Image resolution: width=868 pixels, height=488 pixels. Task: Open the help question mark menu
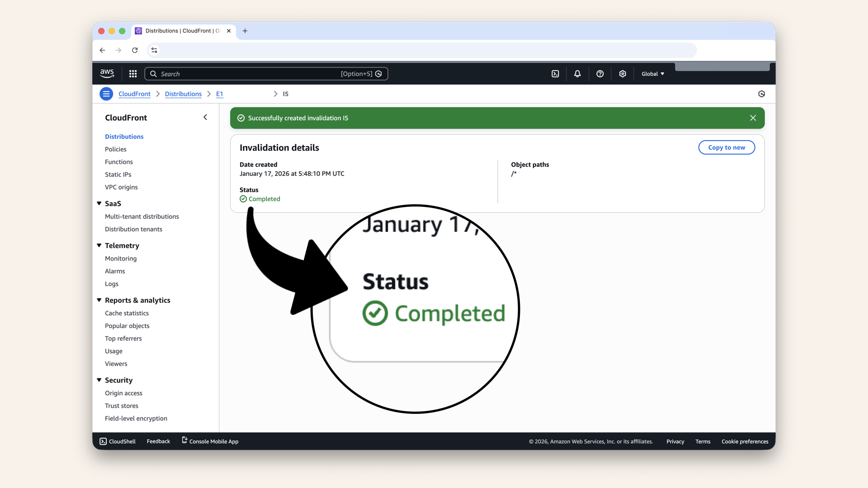[600, 74]
